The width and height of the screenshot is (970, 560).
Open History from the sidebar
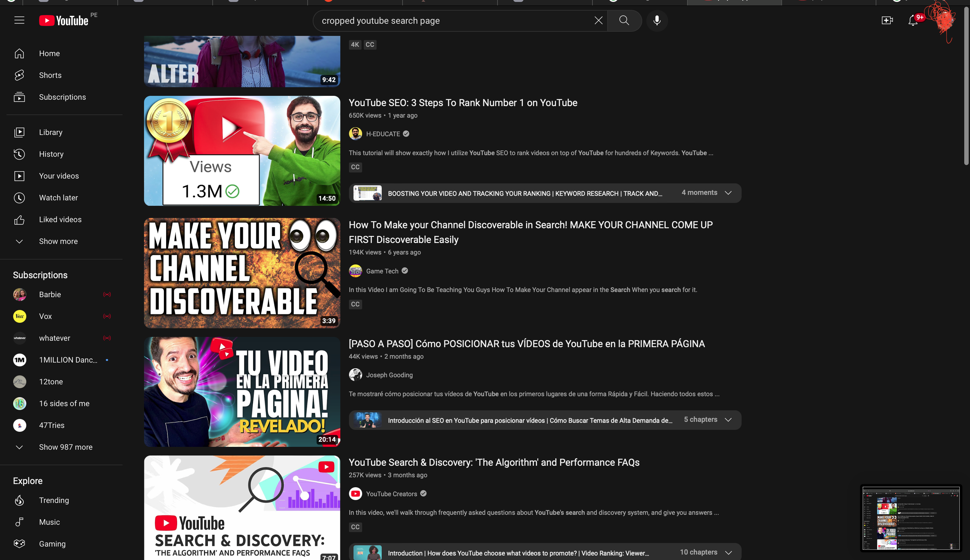coord(51,154)
